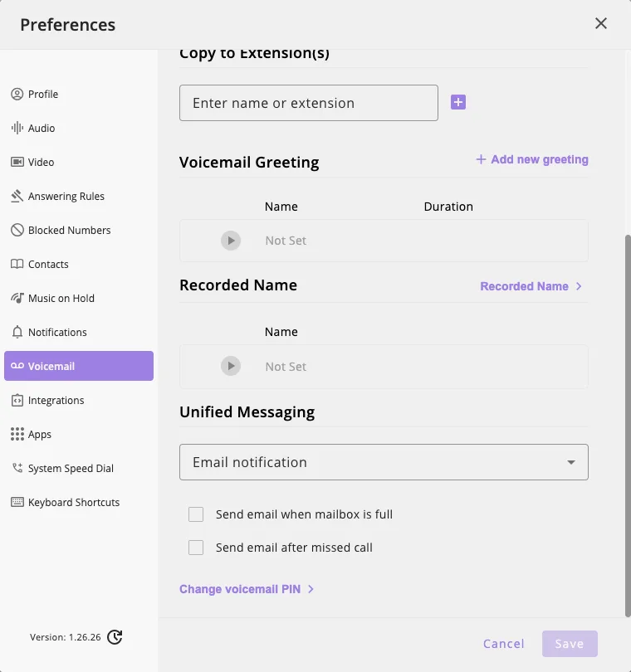Click the Version: 1.26.26 text
Viewport: 631px width, 672px height.
click(66, 637)
